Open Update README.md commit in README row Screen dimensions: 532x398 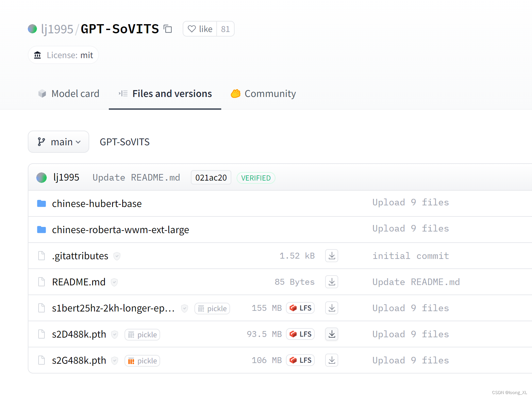click(x=416, y=282)
